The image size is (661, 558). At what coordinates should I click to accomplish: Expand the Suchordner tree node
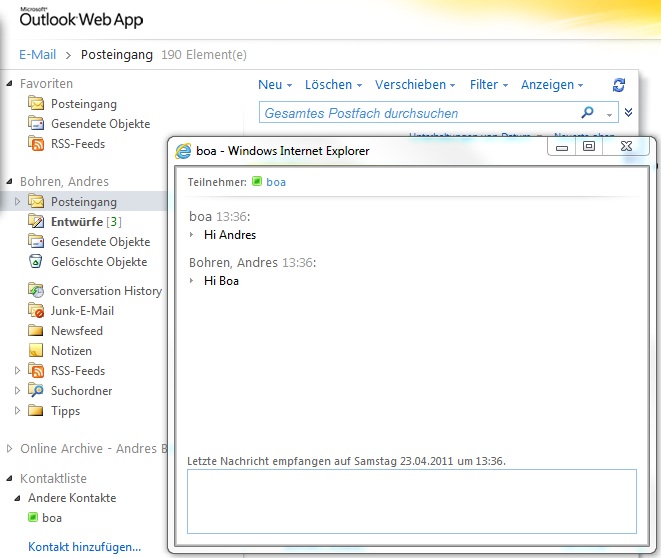pos(17,390)
